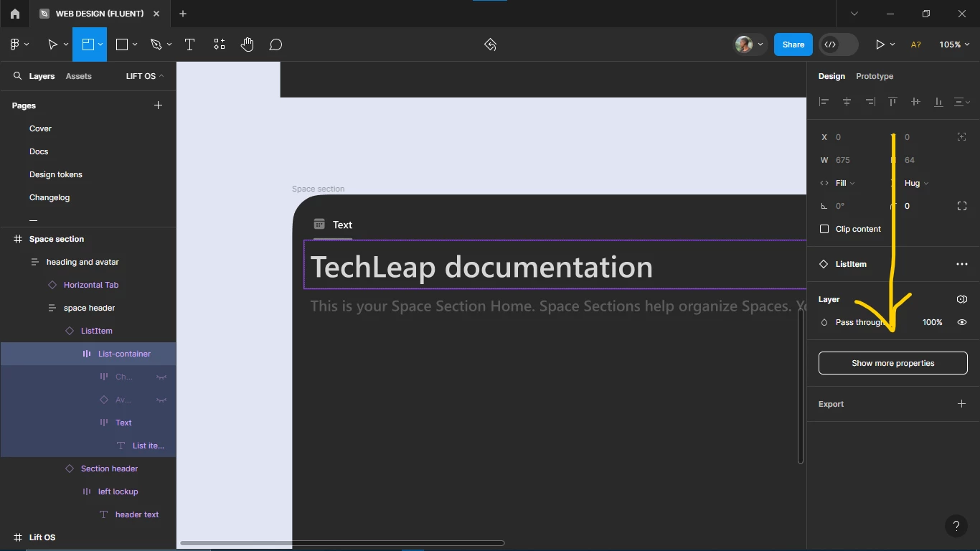Open more distribute alignment options
Screen dimensions: 980x551
tap(962, 102)
